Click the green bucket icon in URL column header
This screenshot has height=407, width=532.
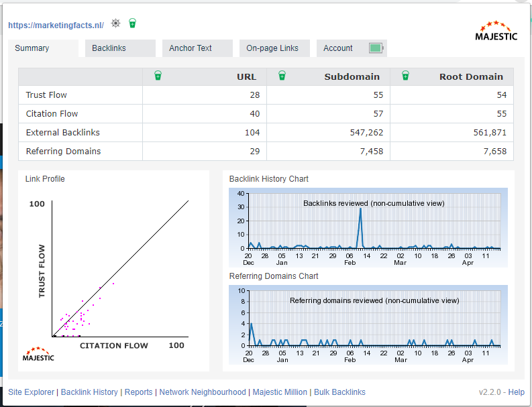tap(158, 76)
